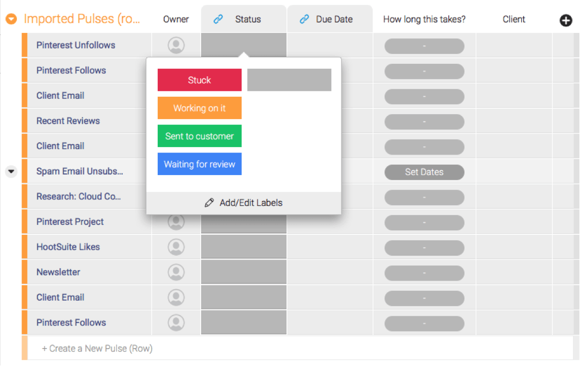Click status cell of Pinterest Unfollows row
588x366 pixels.
pyautogui.click(x=244, y=45)
